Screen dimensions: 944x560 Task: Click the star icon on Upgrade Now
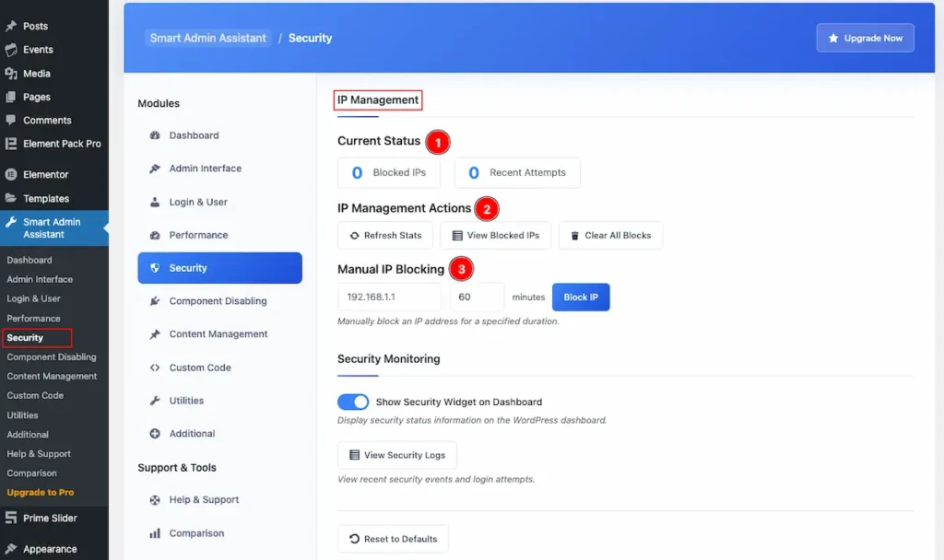(x=833, y=38)
